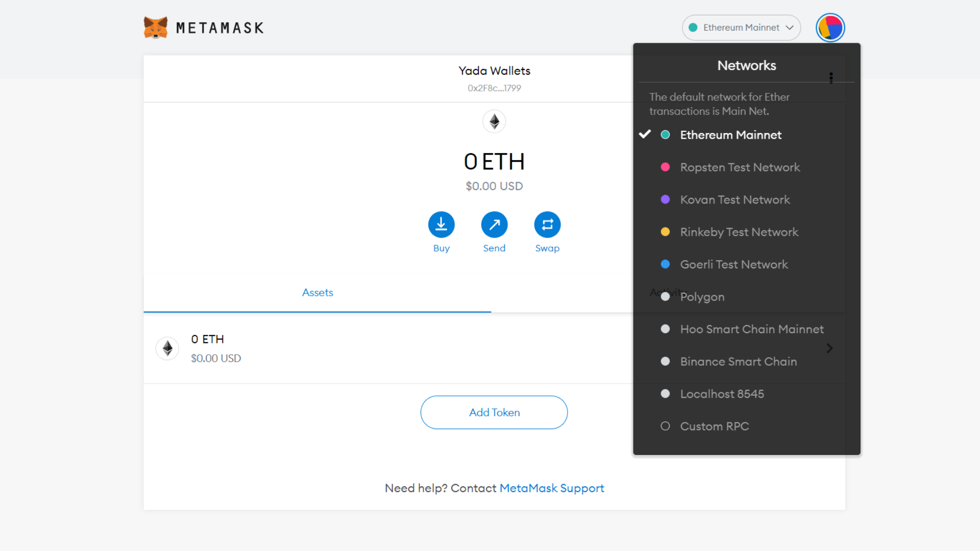Click the Ethereum logo above balance

tap(494, 121)
